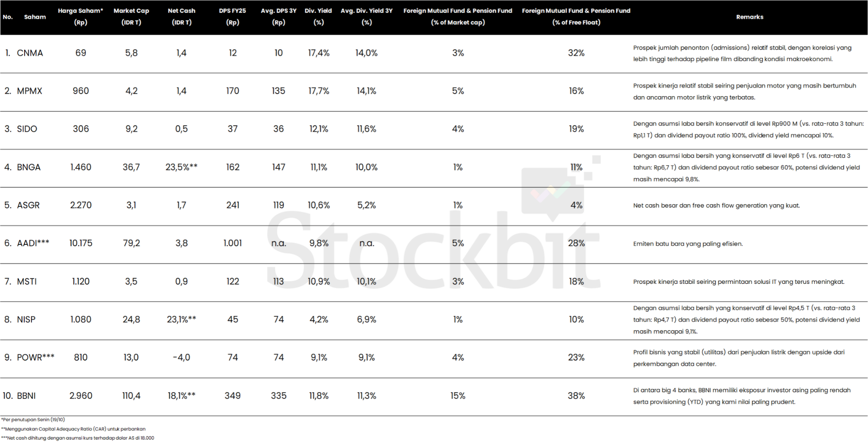868x444 pixels.
Task: Select BNGA net cash value 23,5%**
Action: 181,167
